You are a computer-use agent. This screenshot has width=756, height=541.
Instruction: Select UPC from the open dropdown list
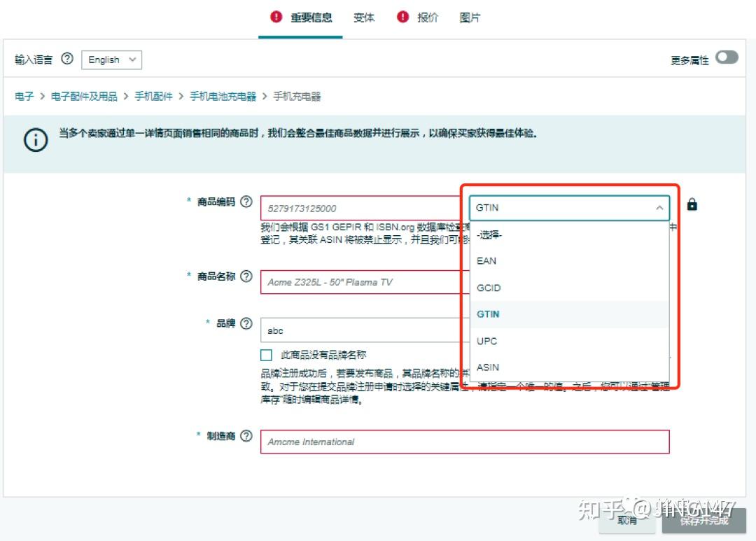click(486, 341)
